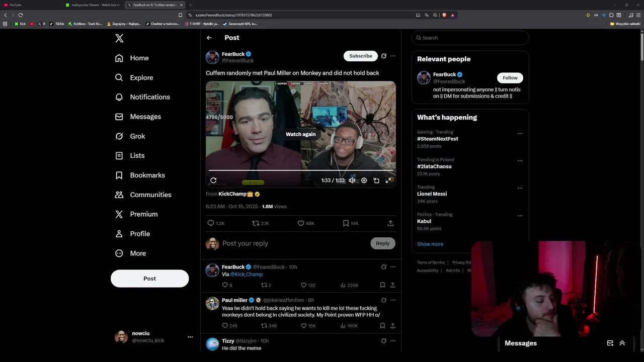This screenshot has width=644, height=362.
Task: Go back with the Post arrow
Action: coord(209,38)
